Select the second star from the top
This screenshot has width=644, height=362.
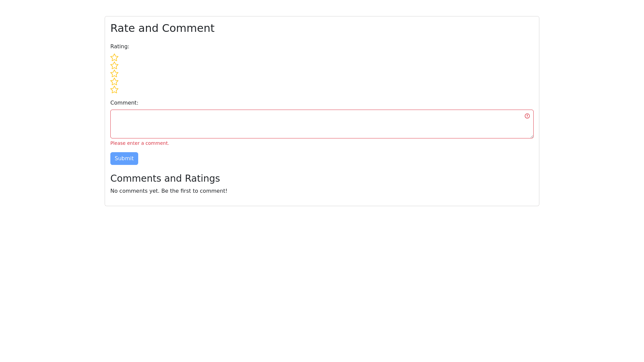[x=114, y=65]
